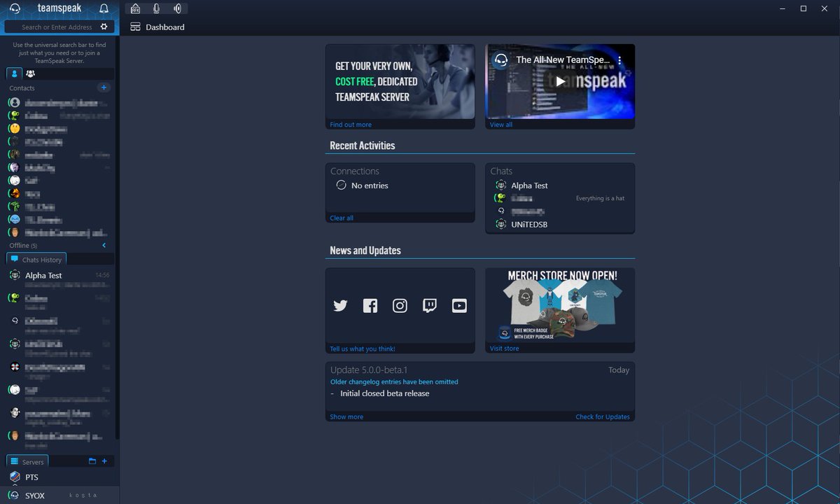
Task: Click the SYOX headset avatar icon
Action: (x=14, y=495)
